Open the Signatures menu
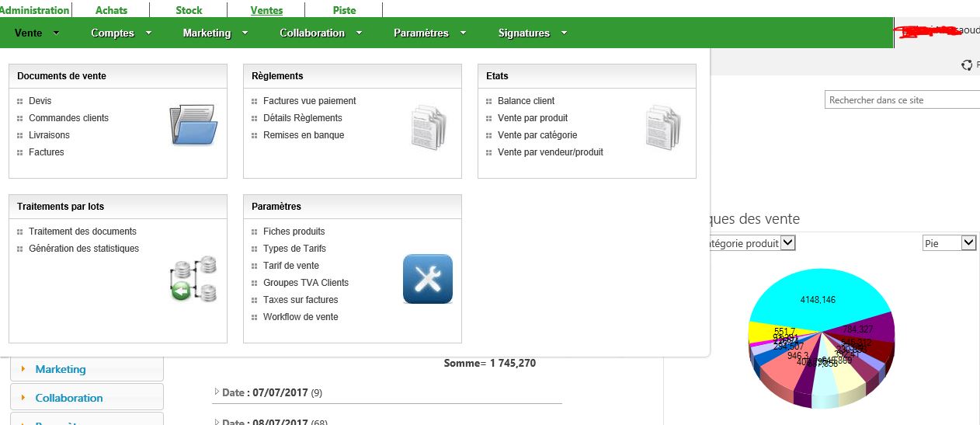The width and height of the screenshot is (980, 425). click(x=532, y=33)
